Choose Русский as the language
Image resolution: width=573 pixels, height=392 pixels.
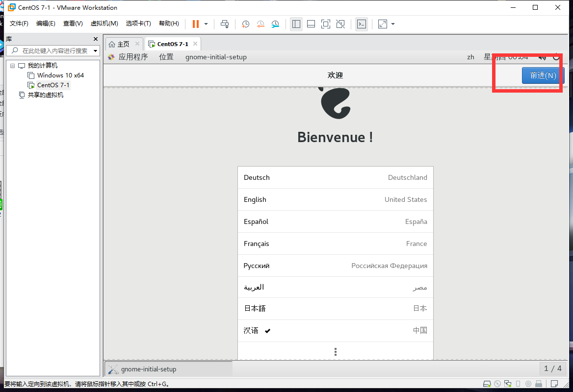point(336,266)
